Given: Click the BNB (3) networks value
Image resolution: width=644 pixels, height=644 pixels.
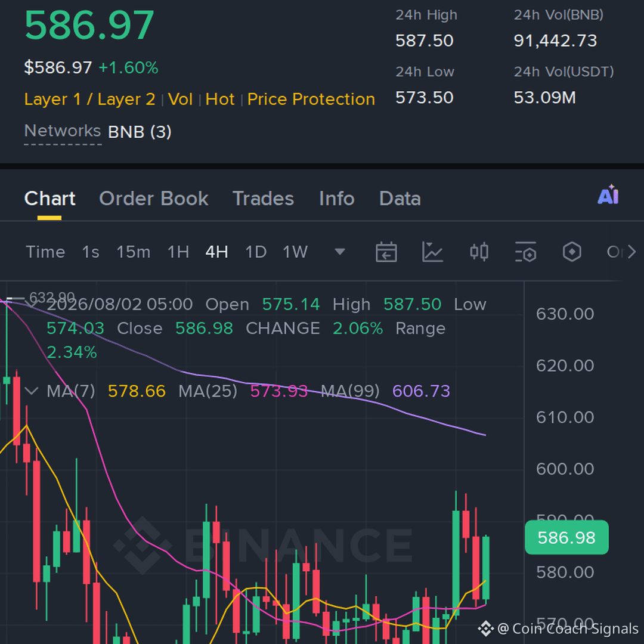Looking at the screenshot, I should tap(140, 132).
